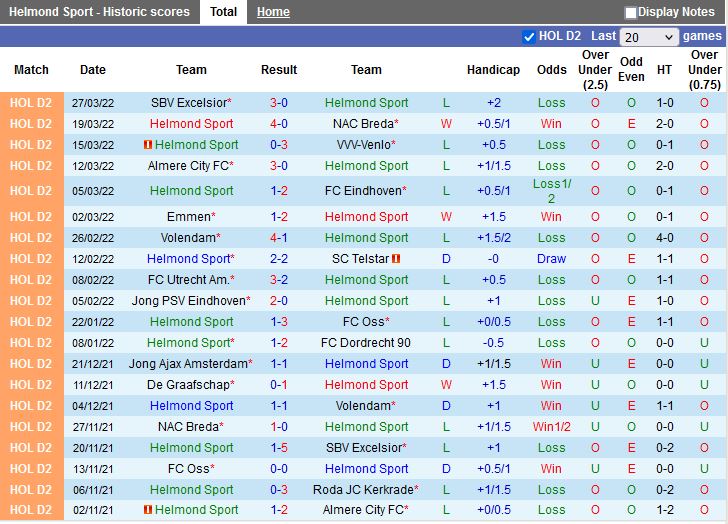
Task: Click HOL D2 league cell on 13/11/21 row
Action: (31, 469)
